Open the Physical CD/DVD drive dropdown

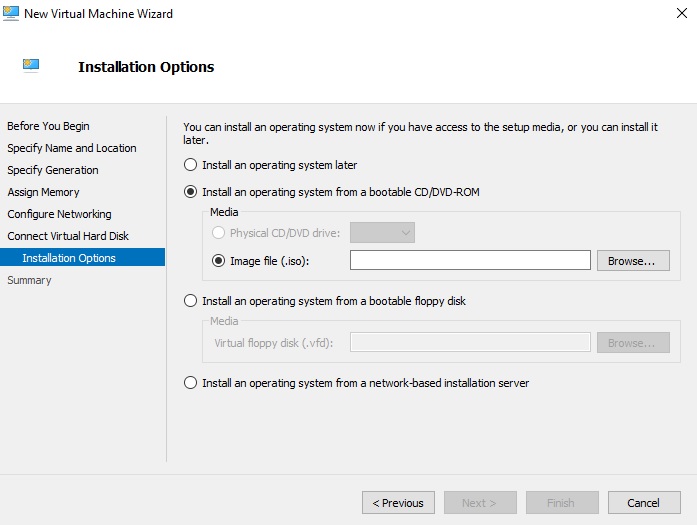click(382, 232)
